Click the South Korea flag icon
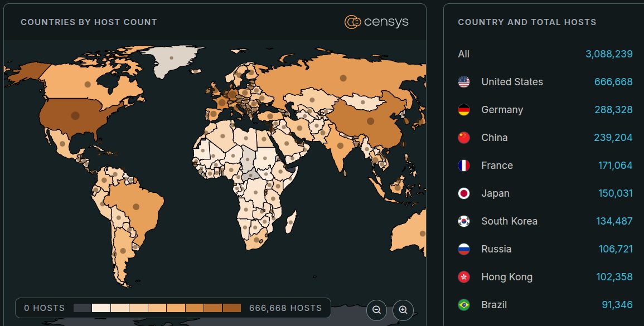 click(464, 221)
